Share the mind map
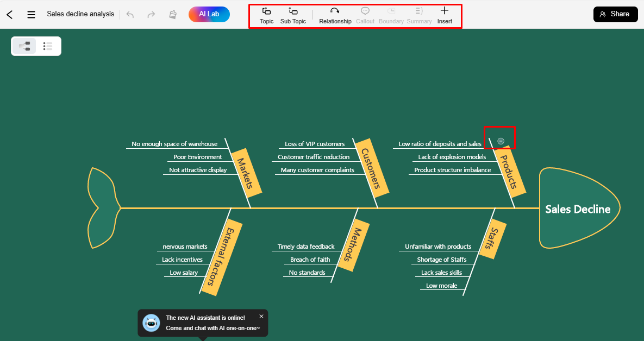The image size is (644, 341). pyautogui.click(x=615, y=14)
